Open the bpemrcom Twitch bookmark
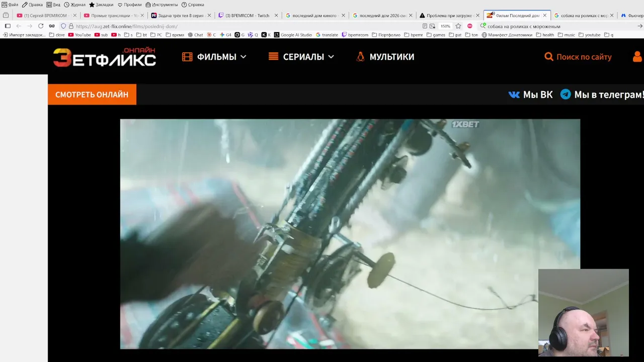644x362 pixels. [x=355, y=35]
